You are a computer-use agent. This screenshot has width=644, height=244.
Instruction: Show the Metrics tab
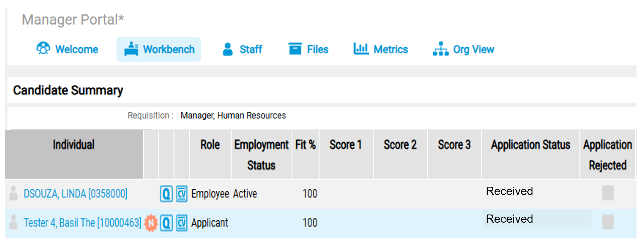click(x=381, y=49)
